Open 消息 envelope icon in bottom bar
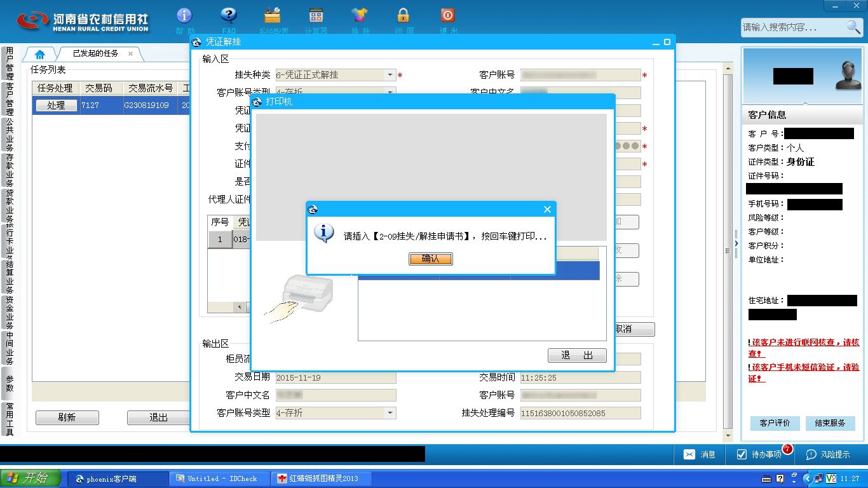This screenshot has height=488, width=868. coord(689,454)
